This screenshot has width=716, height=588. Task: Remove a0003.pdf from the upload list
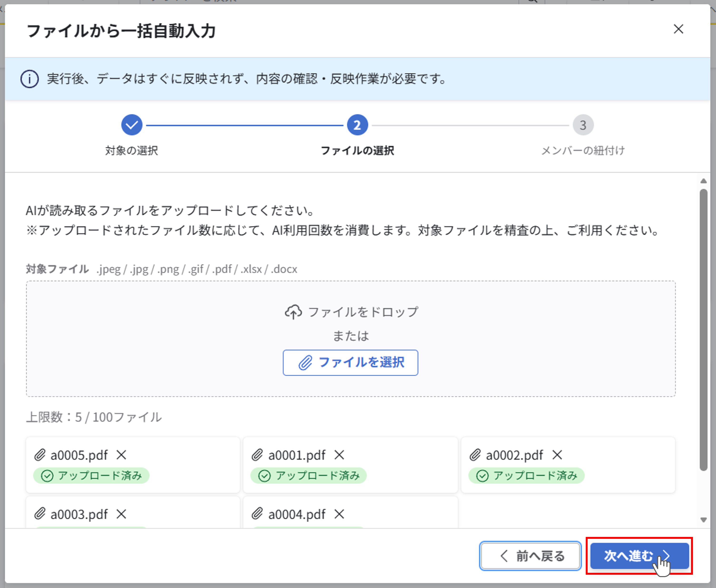[121, 514]
